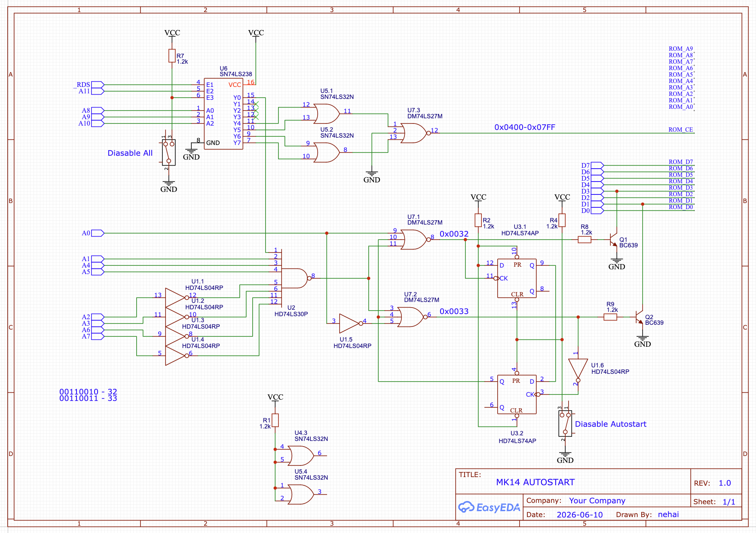The image size is (756, 533).
Task: Click the 'Your Company' field
Action: pos(597,501)
